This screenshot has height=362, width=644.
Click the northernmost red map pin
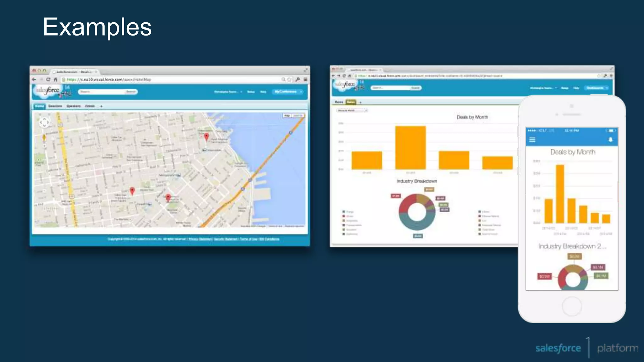pyautogui.click(x=206, y=136)
